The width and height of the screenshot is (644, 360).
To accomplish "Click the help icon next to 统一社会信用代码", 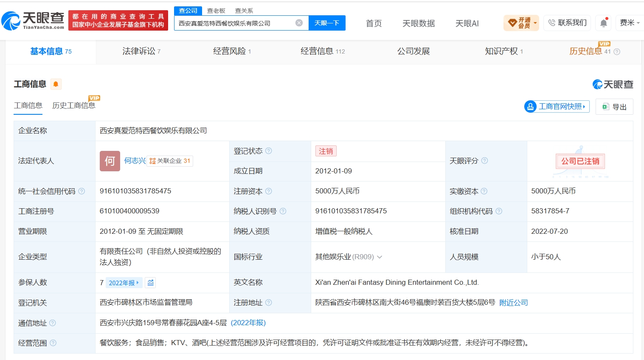I will [82, 191].
